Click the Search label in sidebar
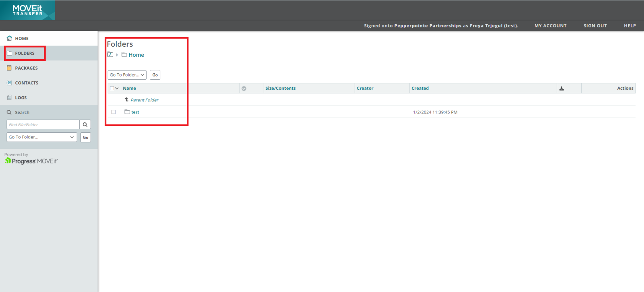This screenshot has width=644, height=292. [x=22, y=113]
